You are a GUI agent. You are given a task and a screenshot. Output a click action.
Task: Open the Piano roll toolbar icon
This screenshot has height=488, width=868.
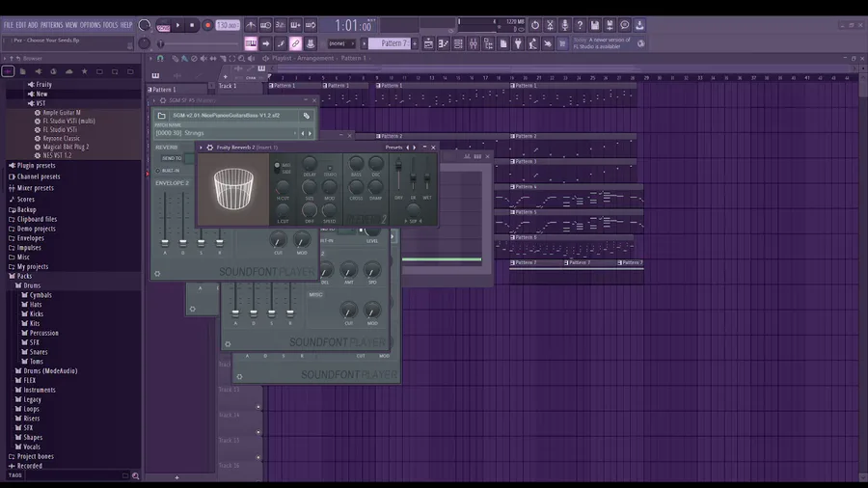tap(444, 43)
